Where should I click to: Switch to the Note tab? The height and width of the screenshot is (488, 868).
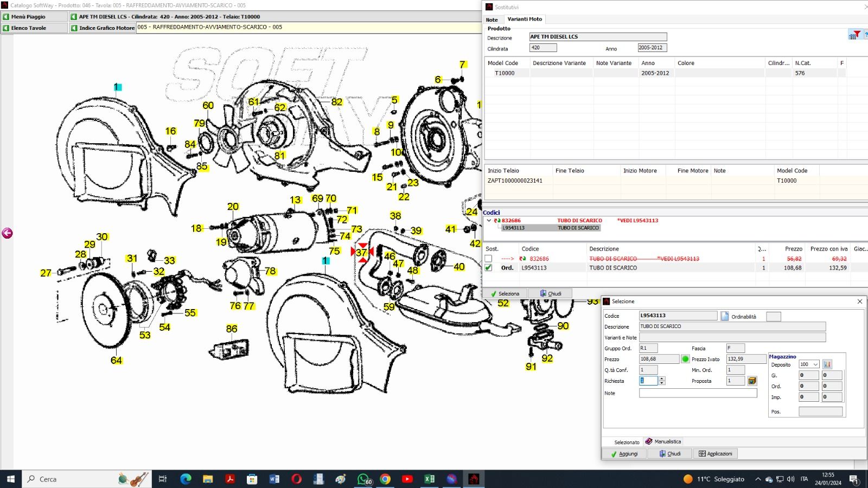[492, 20]
